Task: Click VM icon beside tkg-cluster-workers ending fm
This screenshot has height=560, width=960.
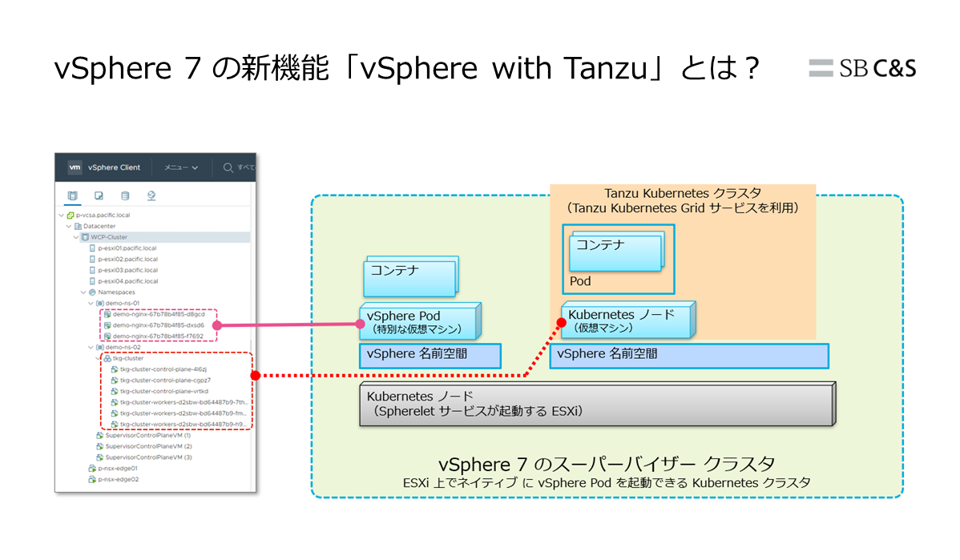Action: click(115, 413)
